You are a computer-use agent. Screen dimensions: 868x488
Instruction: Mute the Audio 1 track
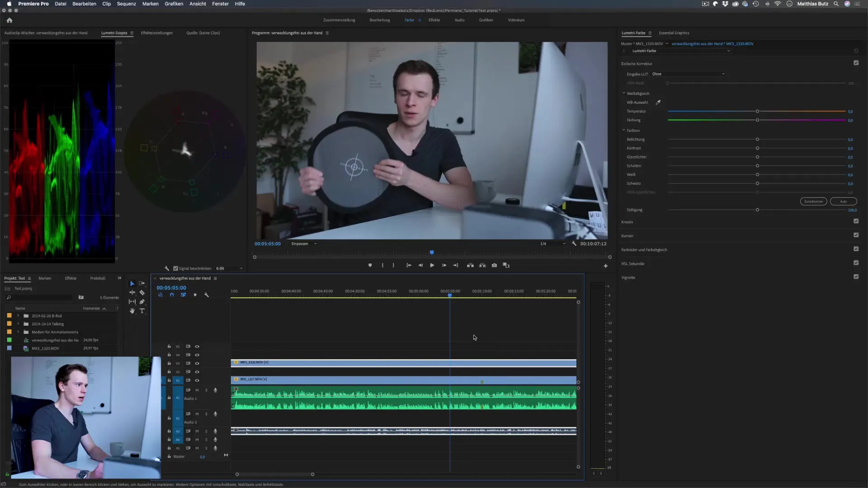[x=197, y=390]
